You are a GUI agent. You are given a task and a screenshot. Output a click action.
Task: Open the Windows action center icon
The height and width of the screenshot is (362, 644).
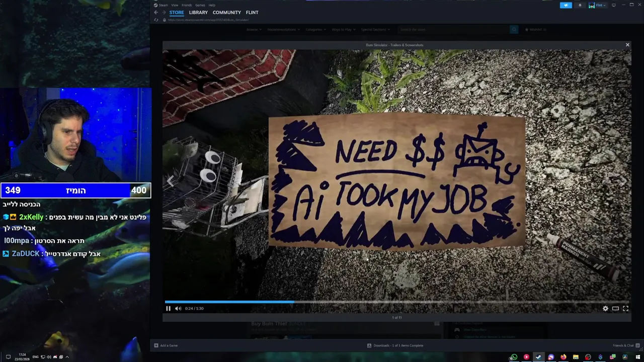tap(8, 357)
